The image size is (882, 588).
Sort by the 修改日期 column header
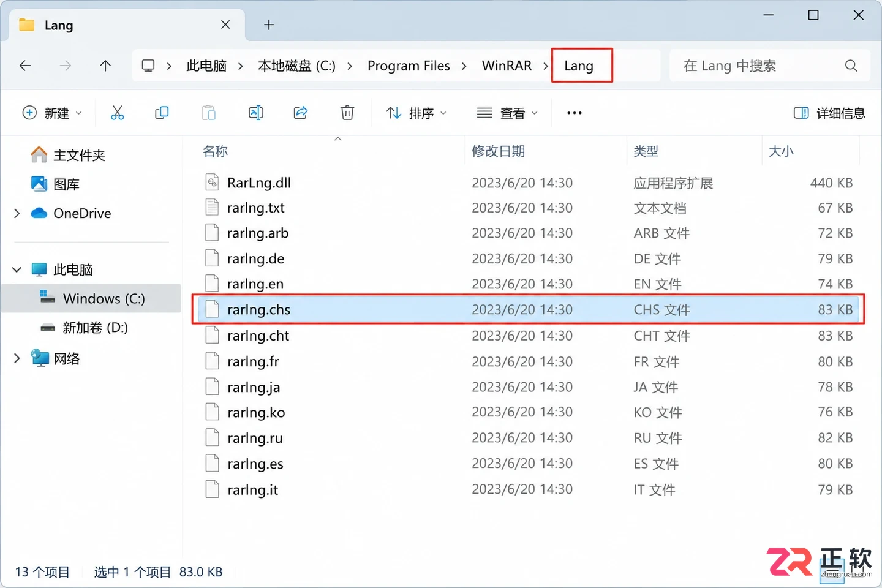[x=498, y=151]
